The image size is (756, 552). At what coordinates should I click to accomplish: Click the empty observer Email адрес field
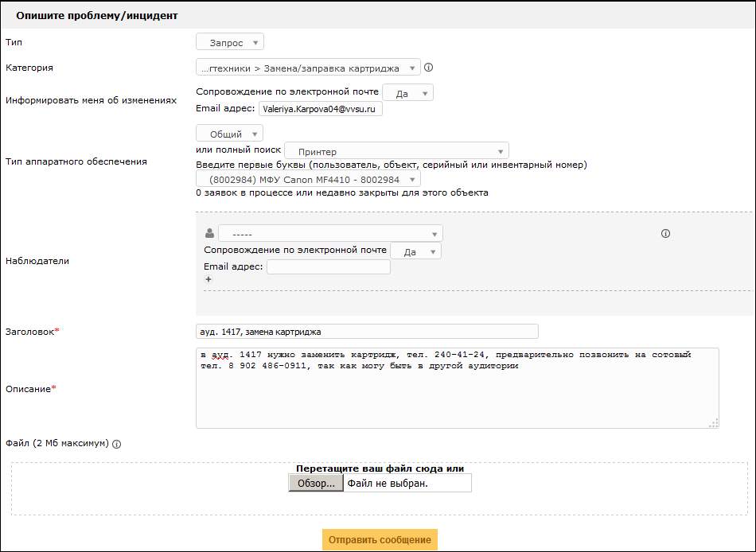tap(328, 267)
